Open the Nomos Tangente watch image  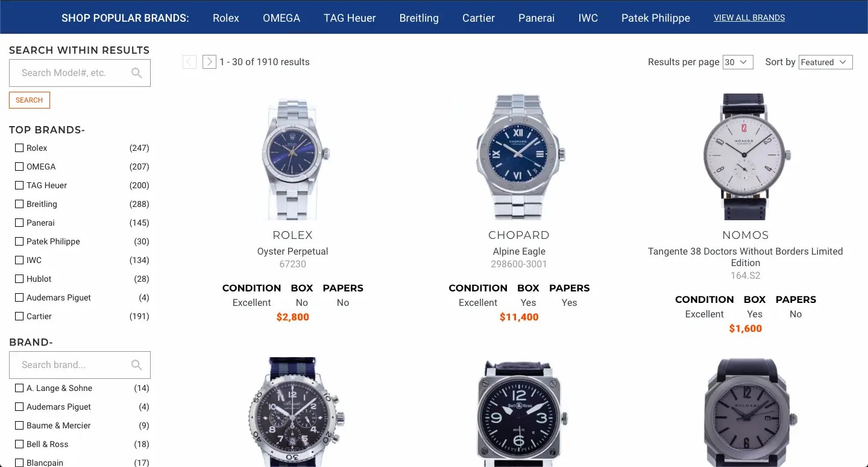746,157
